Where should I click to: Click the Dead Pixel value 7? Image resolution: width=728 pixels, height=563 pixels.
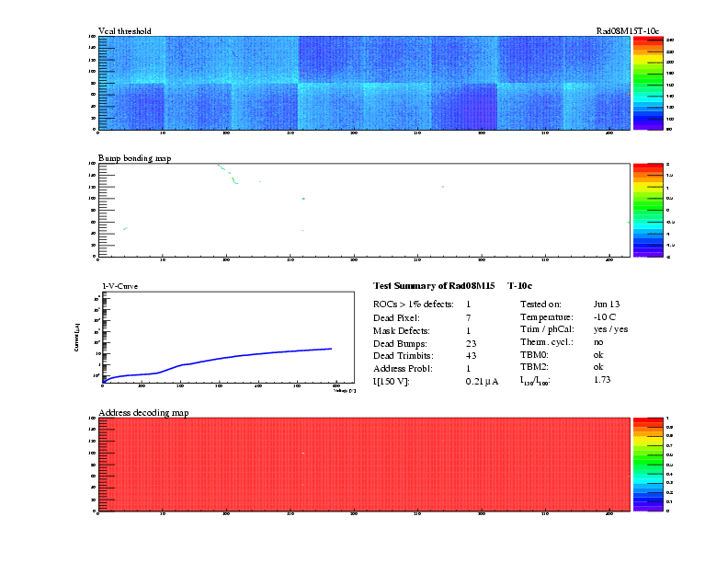coord(469,316)
